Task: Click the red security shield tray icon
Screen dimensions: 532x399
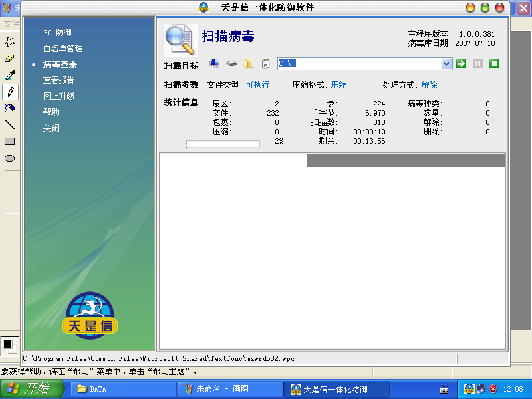Action: point(493,389)
